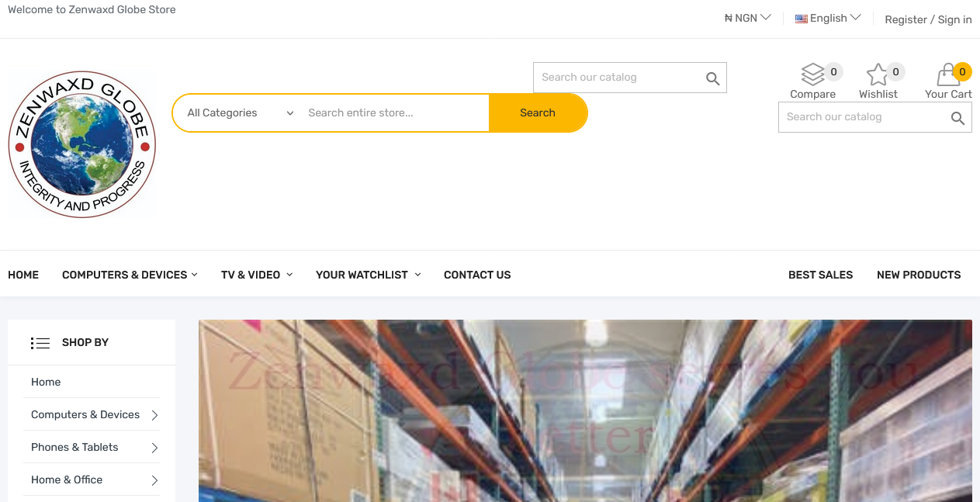Click the Zenwaxd Globe logo
Screen dimensions: 980x502
[82, 144]
